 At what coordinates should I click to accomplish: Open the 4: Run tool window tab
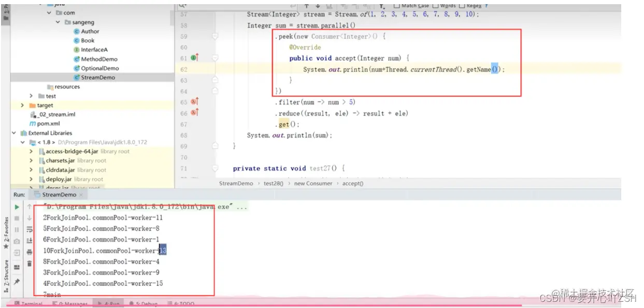click(x=108, y=304)
